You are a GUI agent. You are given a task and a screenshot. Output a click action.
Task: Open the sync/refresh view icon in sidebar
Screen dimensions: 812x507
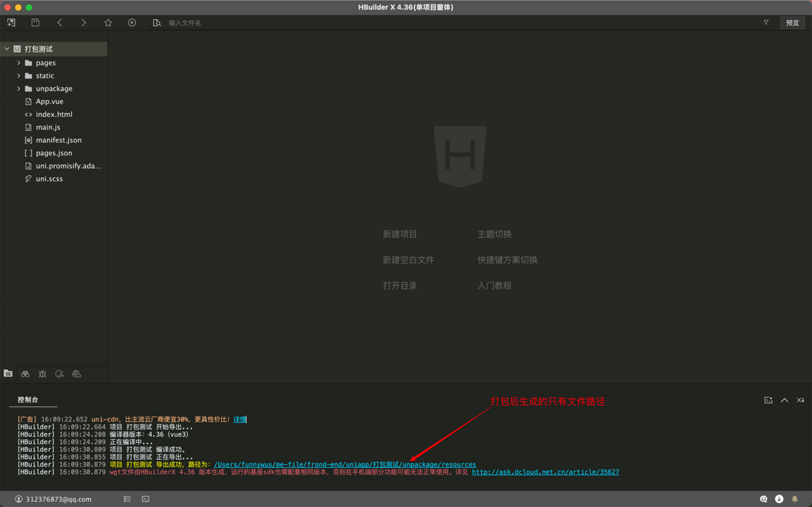tap(60, 373)
